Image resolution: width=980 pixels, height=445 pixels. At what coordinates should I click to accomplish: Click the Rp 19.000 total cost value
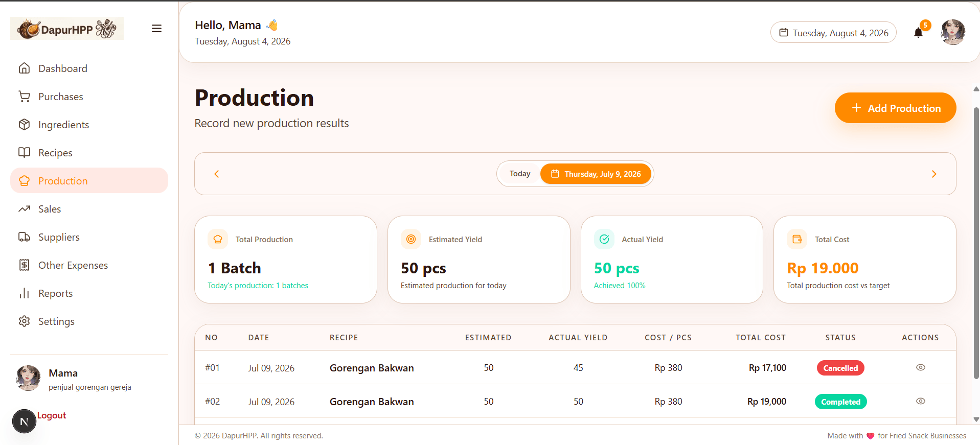pyautogui.click(x=823, y=268)
